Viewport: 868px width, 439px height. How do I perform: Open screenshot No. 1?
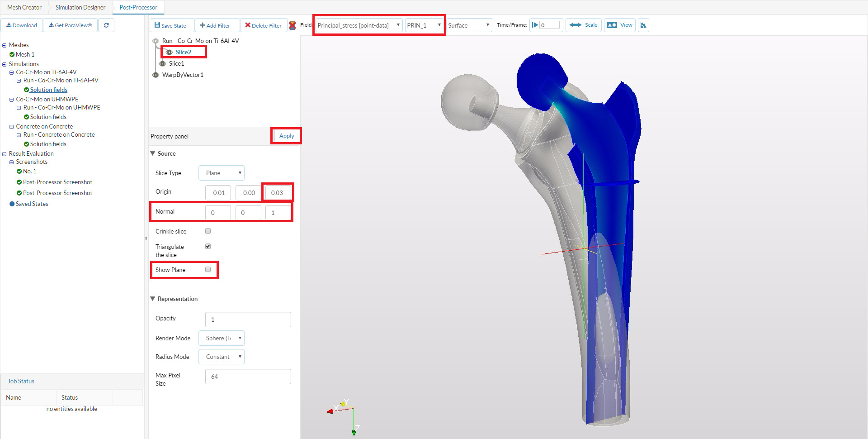coord(30,171)
